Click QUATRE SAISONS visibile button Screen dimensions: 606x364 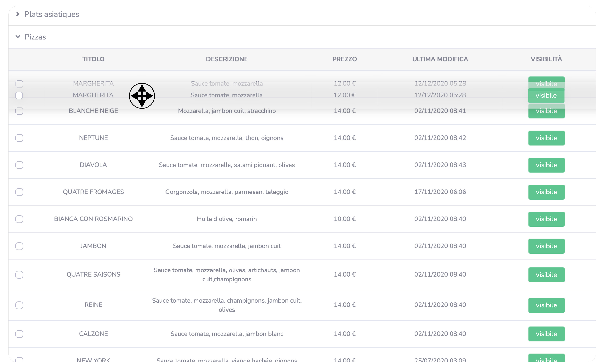point(546,274)
